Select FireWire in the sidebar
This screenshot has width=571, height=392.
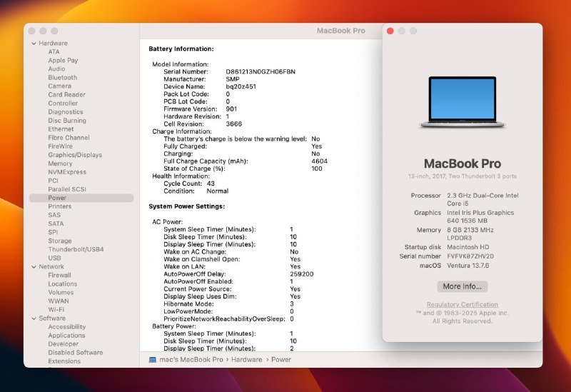click(x=61, y=146)
